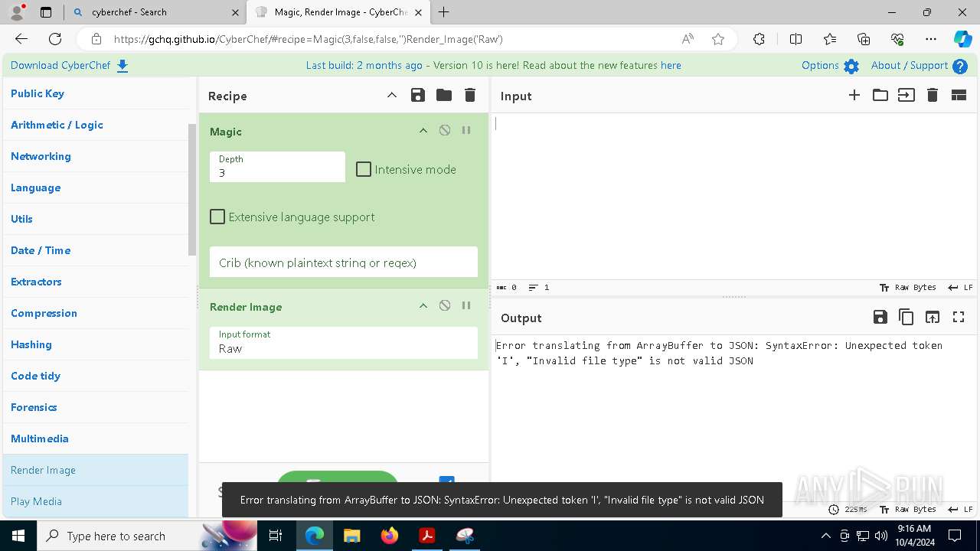Screen dimensions: 980x551
Task: Open Windows Start menu
Action: pyautogui.click(x=18, y=536)
